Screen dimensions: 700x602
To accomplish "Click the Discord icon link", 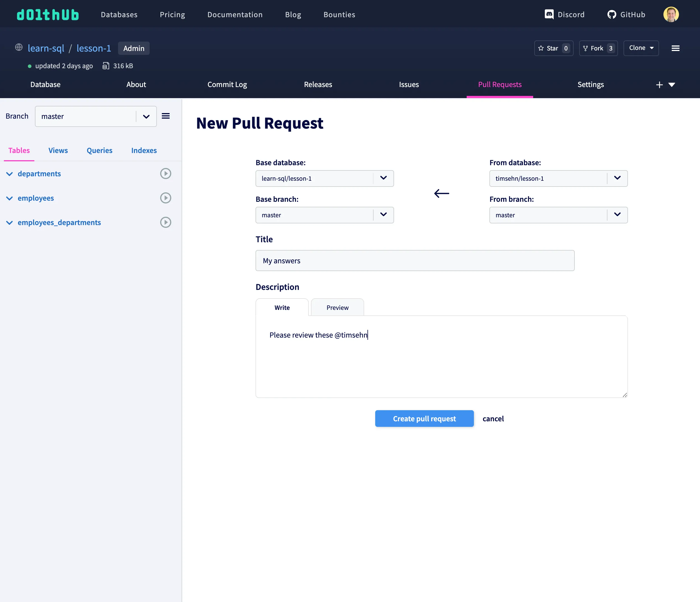I will pyautogui.click(x=549, y=14).
